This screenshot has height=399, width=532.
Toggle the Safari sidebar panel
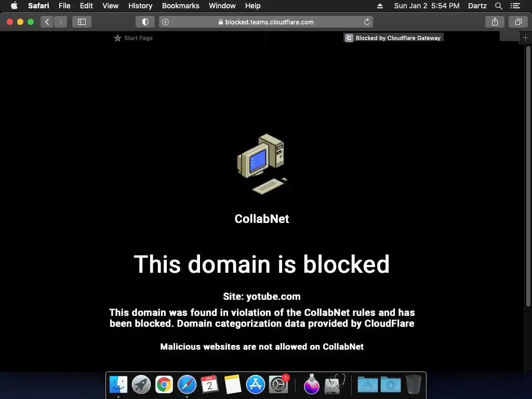tap(82, 22)
